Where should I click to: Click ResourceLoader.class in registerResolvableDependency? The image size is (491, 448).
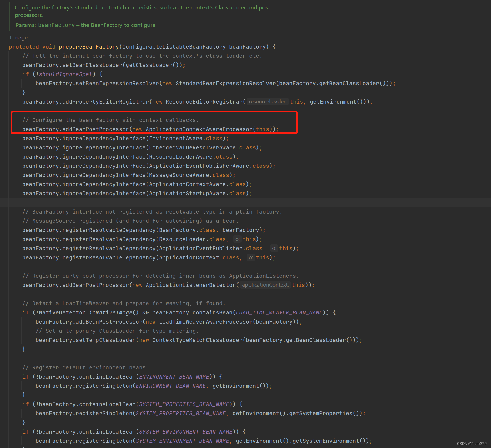pos(192,239)
